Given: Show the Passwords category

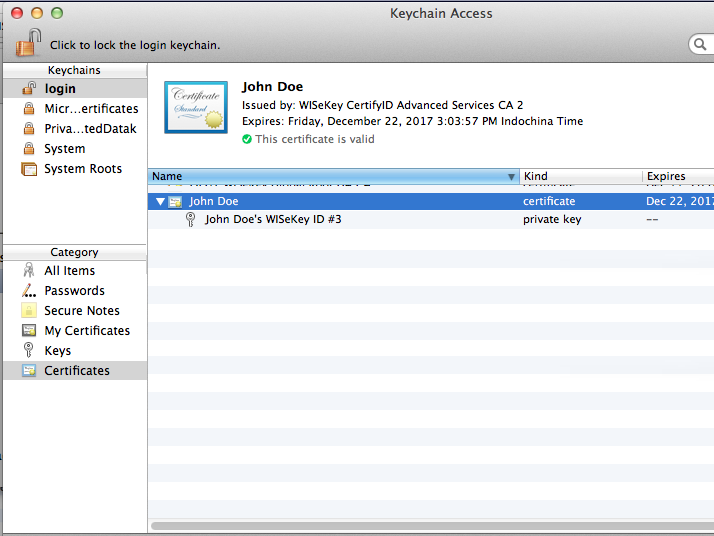Looking at the screenshot, I should click(x=75, y=291).
